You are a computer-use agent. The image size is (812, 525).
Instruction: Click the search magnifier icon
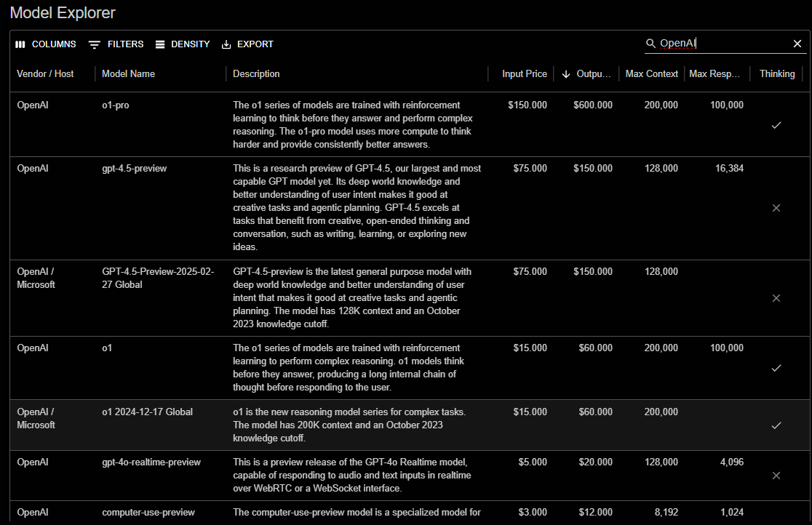pos(650,44)
